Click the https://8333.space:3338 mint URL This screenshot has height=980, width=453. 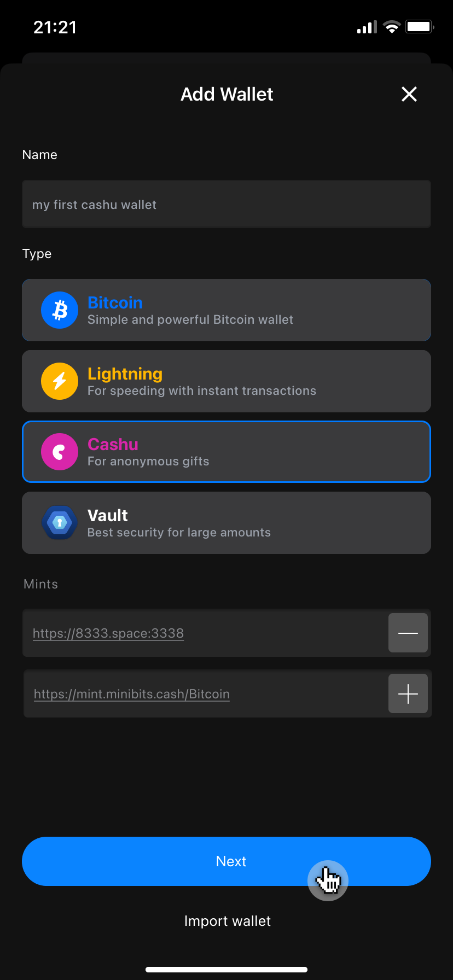[108, 633]
